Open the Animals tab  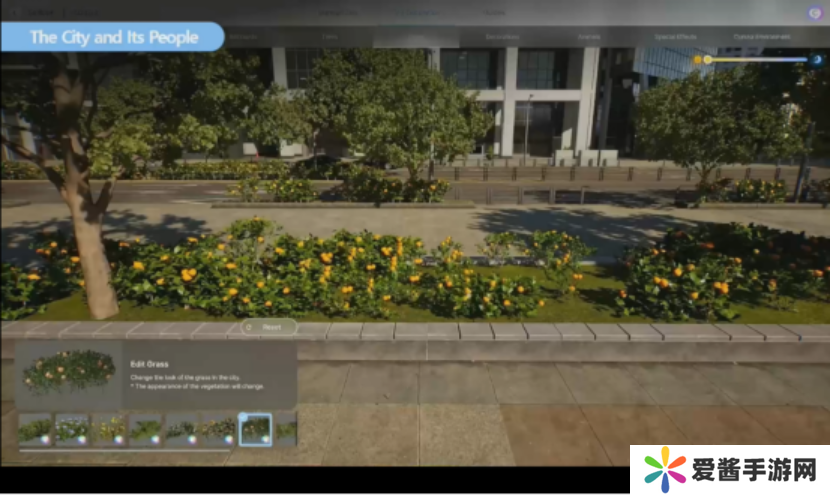coord(590,36)
